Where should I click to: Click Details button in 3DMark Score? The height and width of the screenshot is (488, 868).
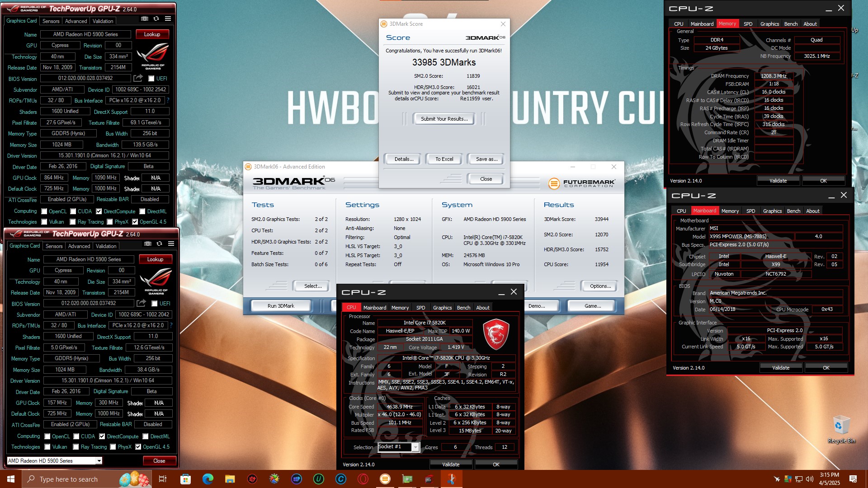404,159
